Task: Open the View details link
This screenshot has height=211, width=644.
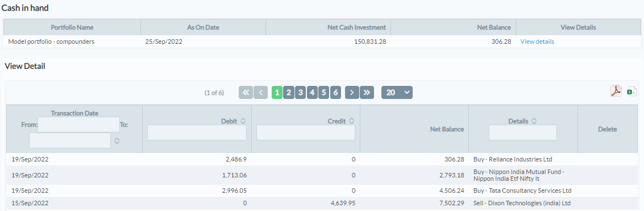Action: click(537, 42)
